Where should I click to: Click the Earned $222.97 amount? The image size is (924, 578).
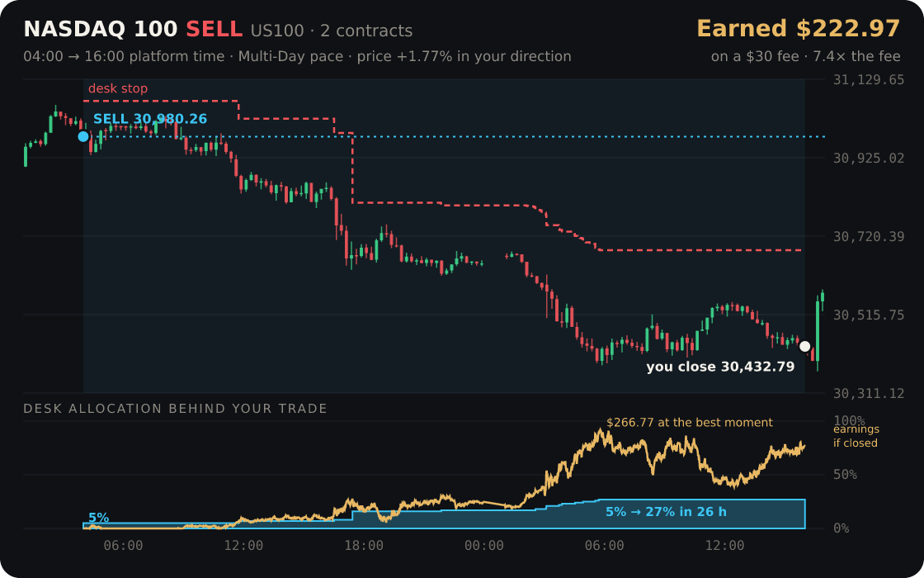(x=798, y=29)
